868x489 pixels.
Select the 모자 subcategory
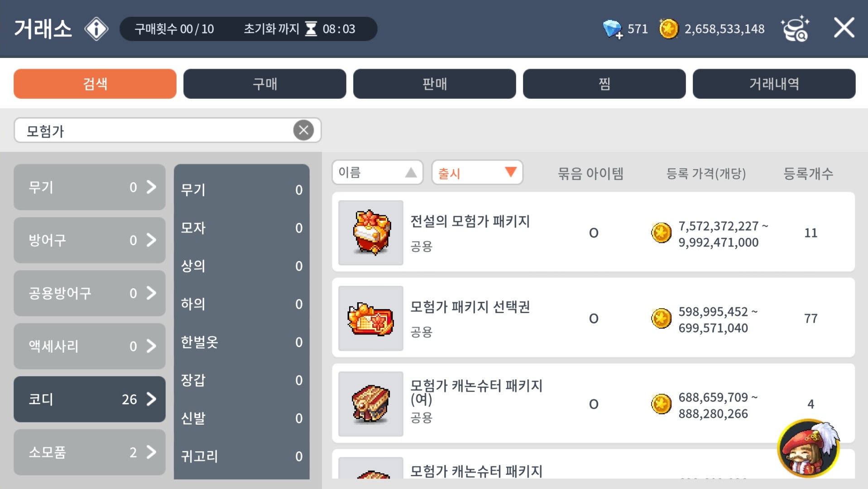pos(242,228)
